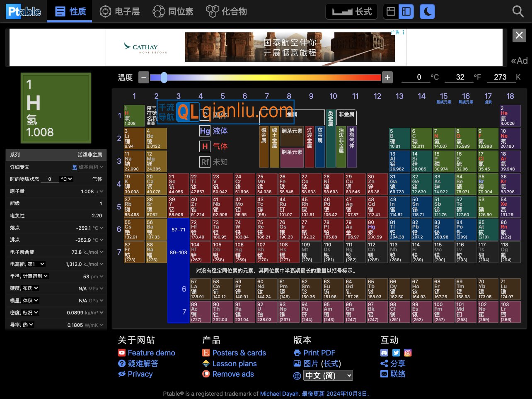Viewport: 532px width, 399px height.
Task: Click the Twitter bird icon
Action: (x=396, y=353)
